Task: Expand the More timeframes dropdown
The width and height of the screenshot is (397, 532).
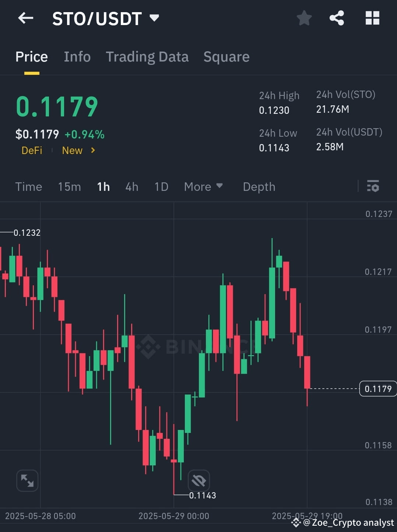Action: pos(203,187)
